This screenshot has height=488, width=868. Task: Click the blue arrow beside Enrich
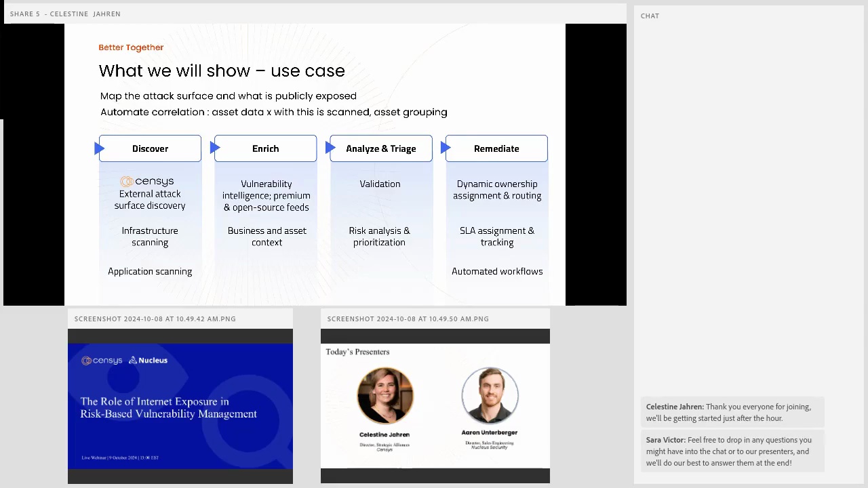point(215,148)
